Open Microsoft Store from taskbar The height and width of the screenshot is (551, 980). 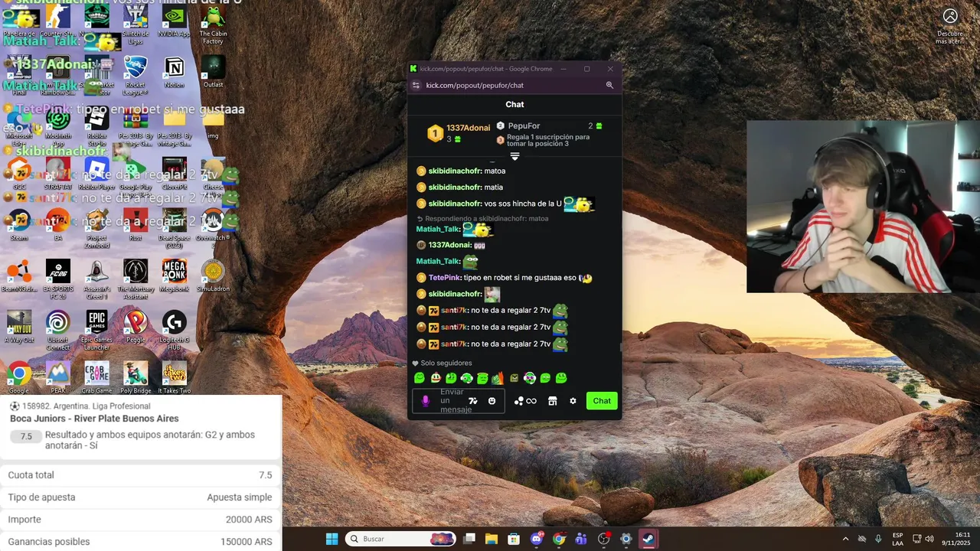tap(514, 539)
